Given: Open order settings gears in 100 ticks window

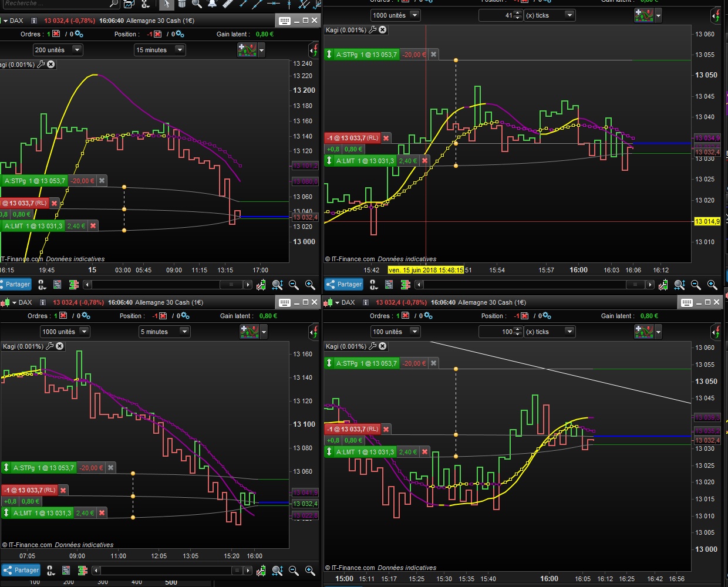Looking at the screenshot, I should (428, 316).
